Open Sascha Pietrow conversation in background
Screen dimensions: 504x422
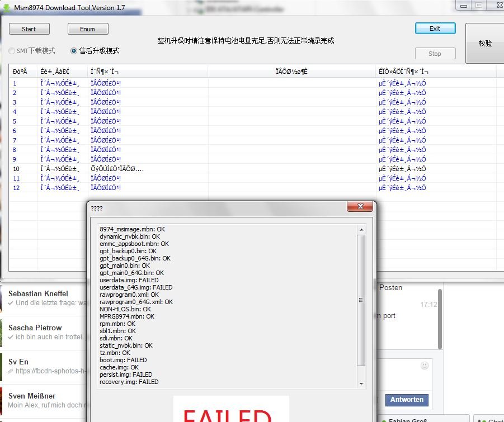pyautogui.click(x=44, y=333)
